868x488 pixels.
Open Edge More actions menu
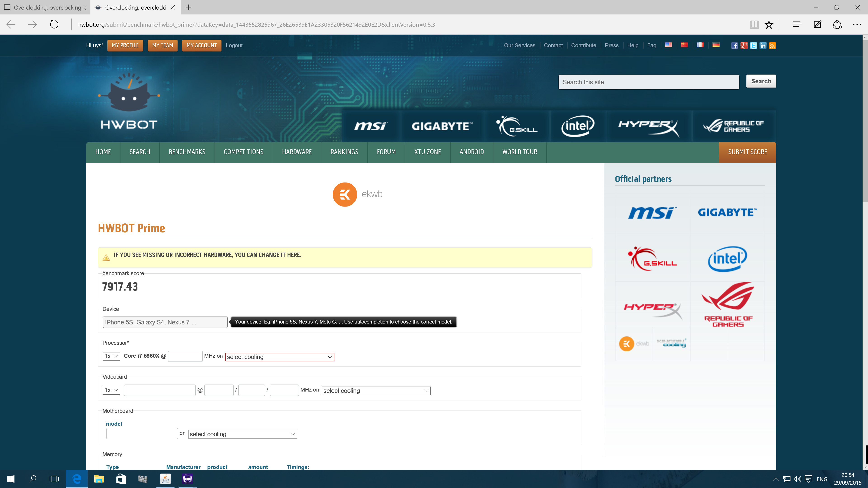pos(857,24)
